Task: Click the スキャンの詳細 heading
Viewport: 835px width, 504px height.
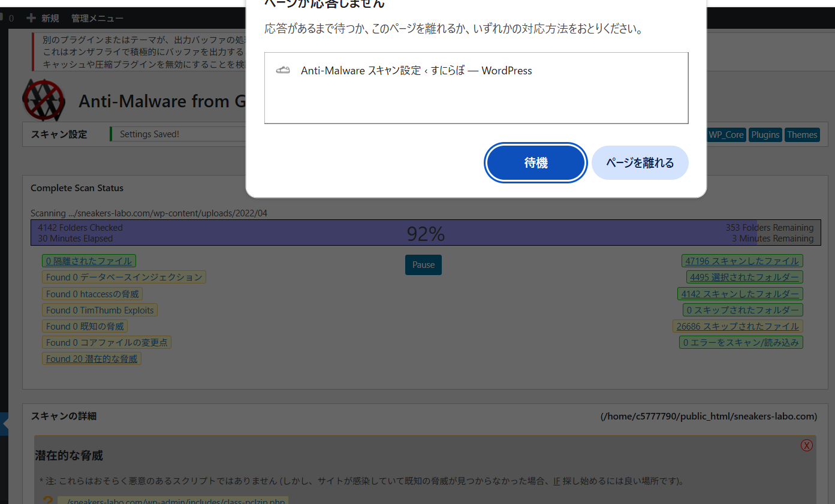Action: coord(64,416)
